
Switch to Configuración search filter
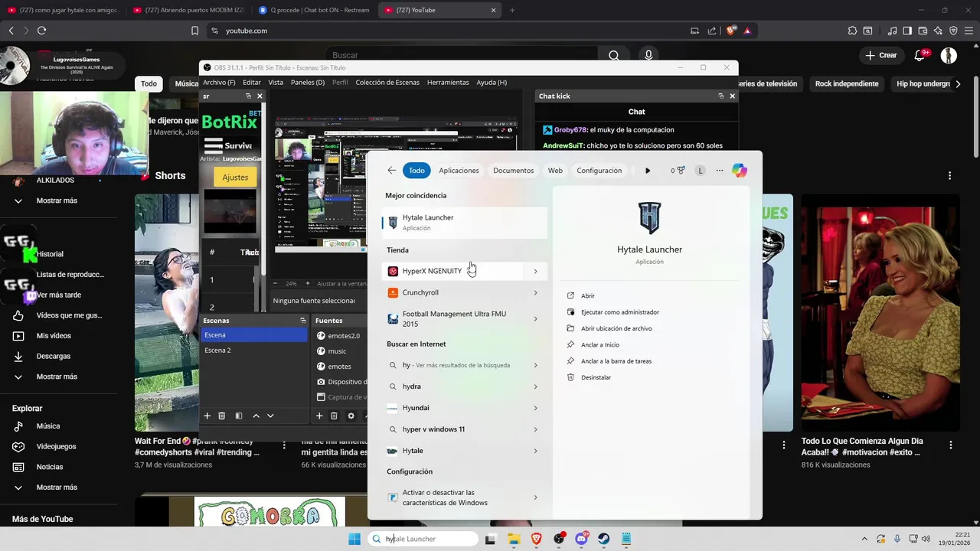pos(599,171)
